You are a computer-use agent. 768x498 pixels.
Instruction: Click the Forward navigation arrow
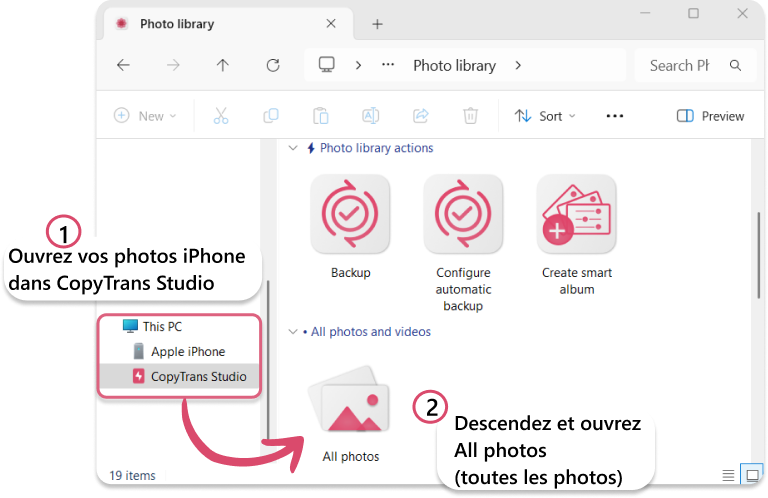point(173,65)
